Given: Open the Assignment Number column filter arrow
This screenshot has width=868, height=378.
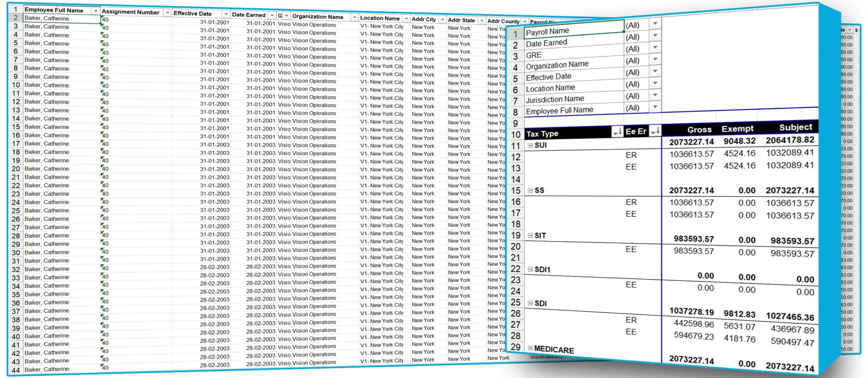Looking at the screenshot, I should [x=167, y=13].
